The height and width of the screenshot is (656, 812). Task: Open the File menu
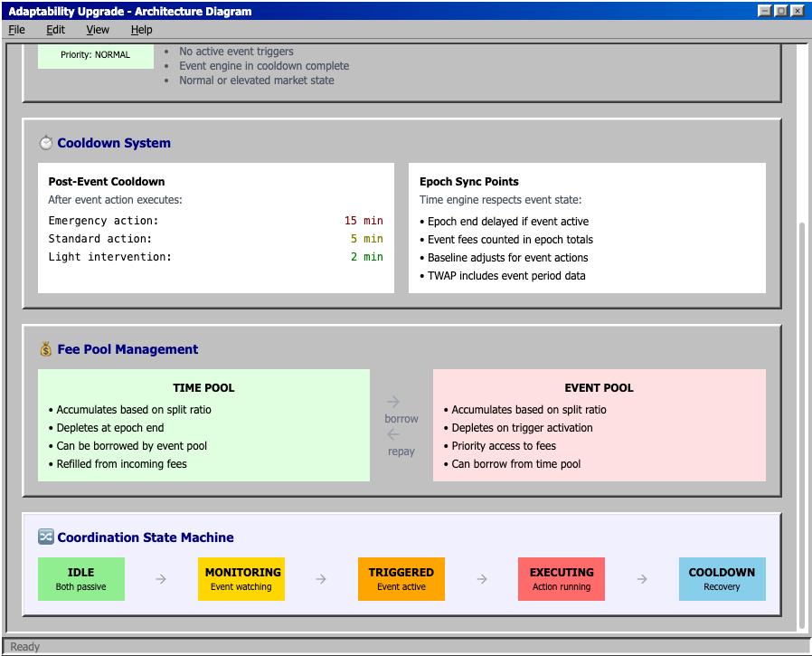[16, 30]
